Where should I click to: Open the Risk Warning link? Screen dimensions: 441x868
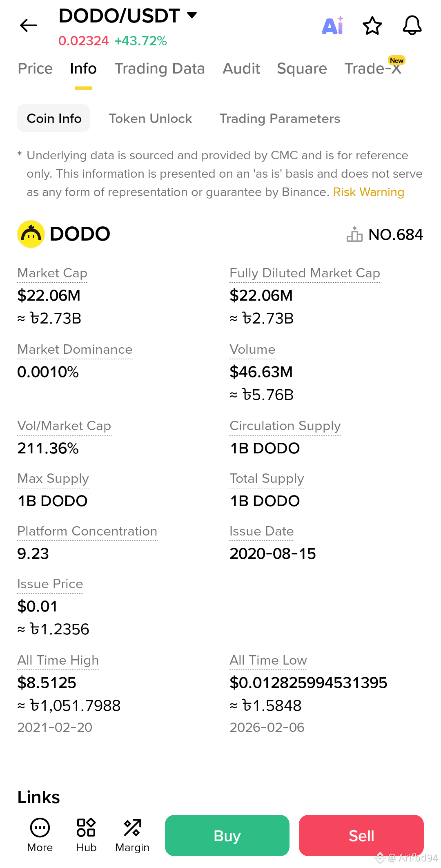pos(369,192)
